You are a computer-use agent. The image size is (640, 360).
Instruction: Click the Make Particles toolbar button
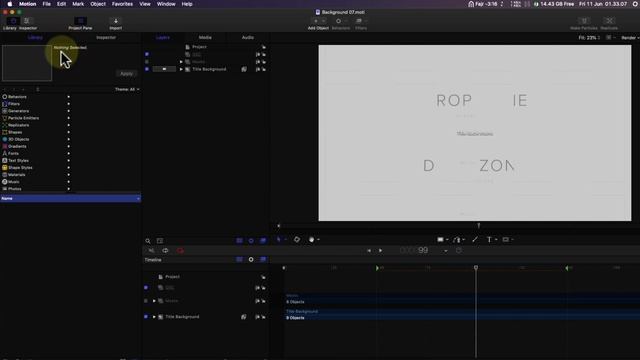(584, 23)
